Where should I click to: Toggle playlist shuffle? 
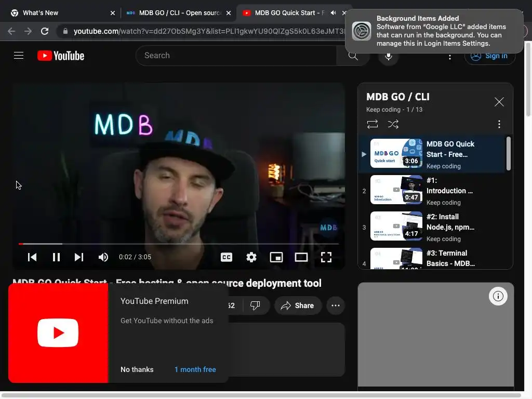393,124
